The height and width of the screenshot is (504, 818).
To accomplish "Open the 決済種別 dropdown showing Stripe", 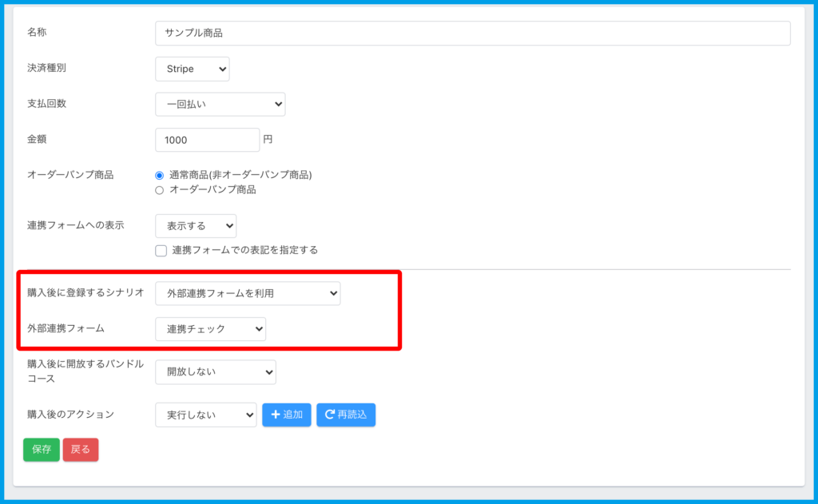I will pos(193,69).
